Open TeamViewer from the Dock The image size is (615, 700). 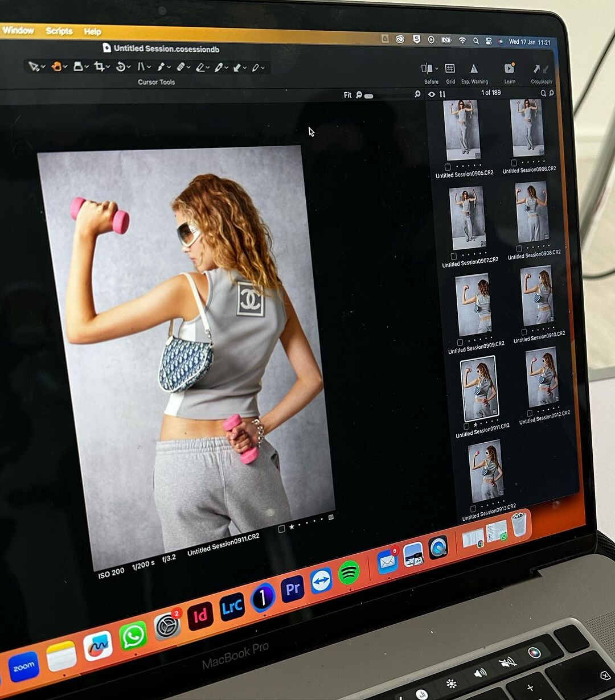point(322,581)
